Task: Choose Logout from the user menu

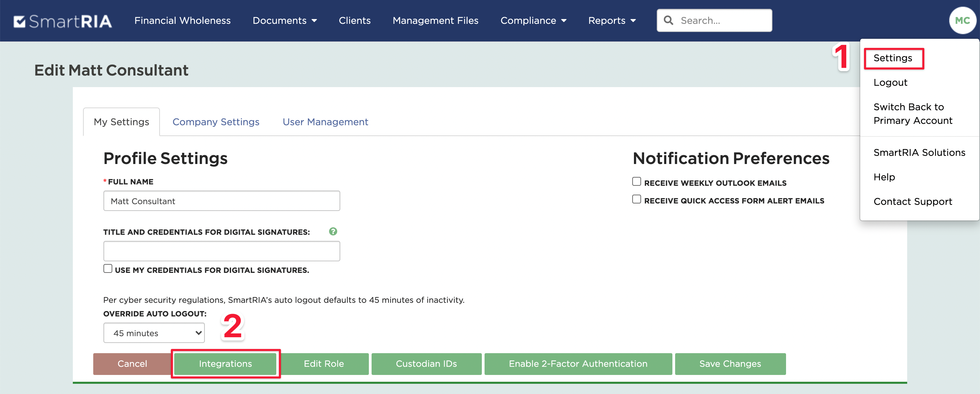Action: pyautogui.click(x=890, y=83)
